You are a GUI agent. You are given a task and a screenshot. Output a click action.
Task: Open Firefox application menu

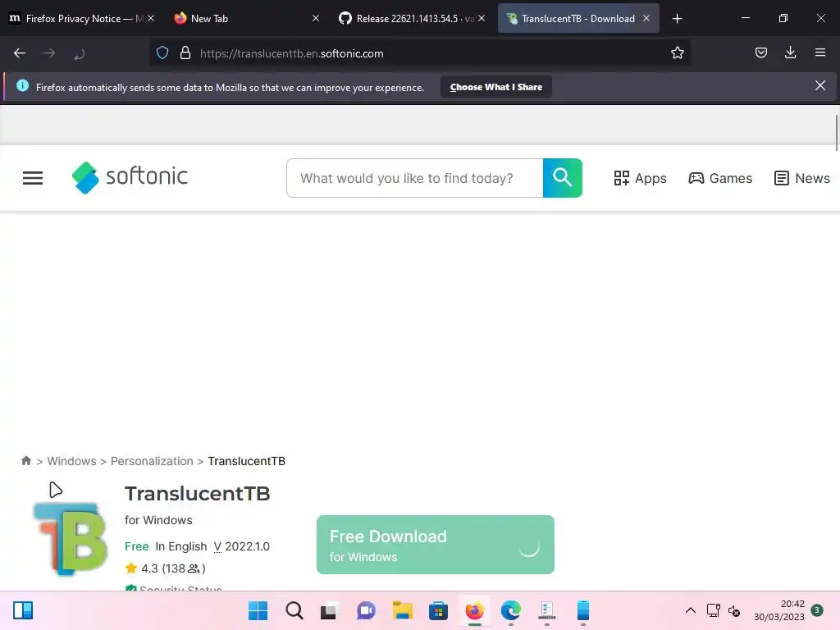coord(819,52)
